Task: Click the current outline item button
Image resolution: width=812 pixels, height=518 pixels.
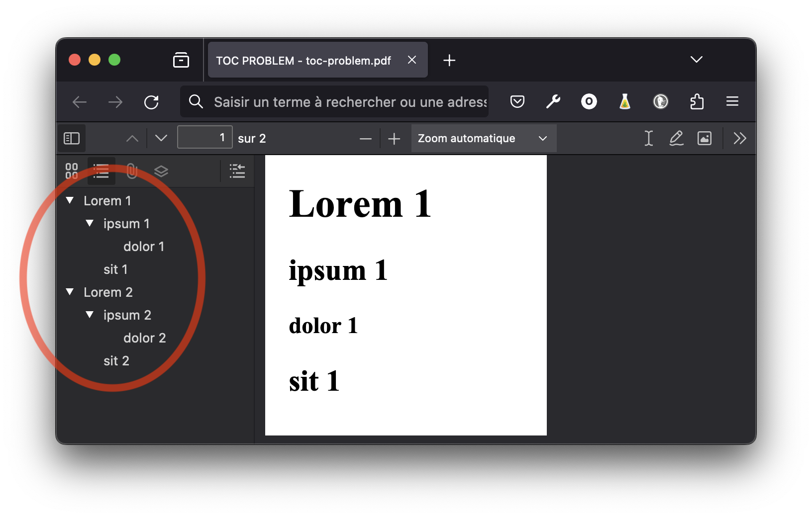Action: click(x=237, y=171)
